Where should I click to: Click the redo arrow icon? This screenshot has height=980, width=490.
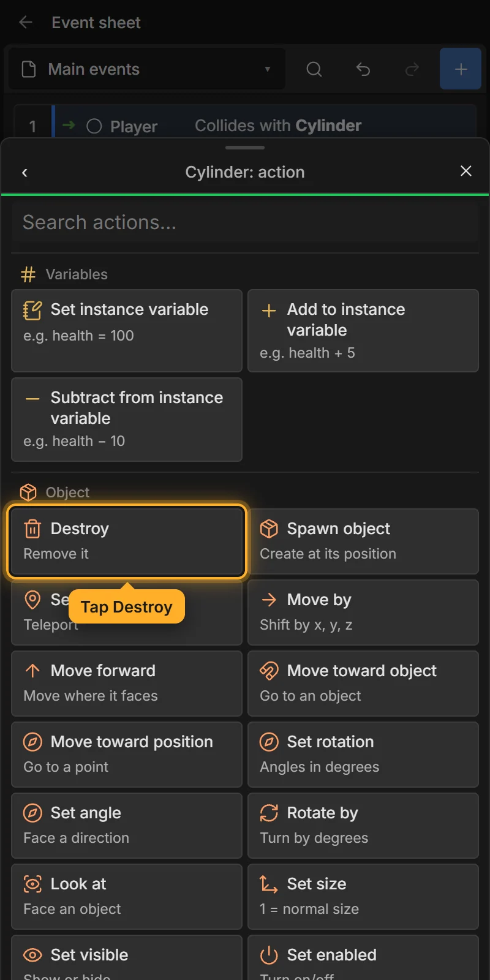click(412, 69)
